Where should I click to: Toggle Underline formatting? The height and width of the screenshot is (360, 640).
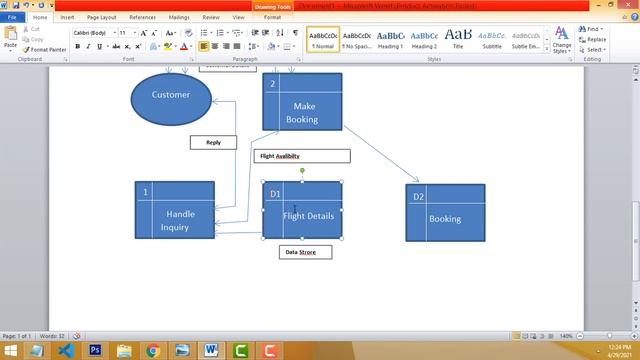(99, 47)
